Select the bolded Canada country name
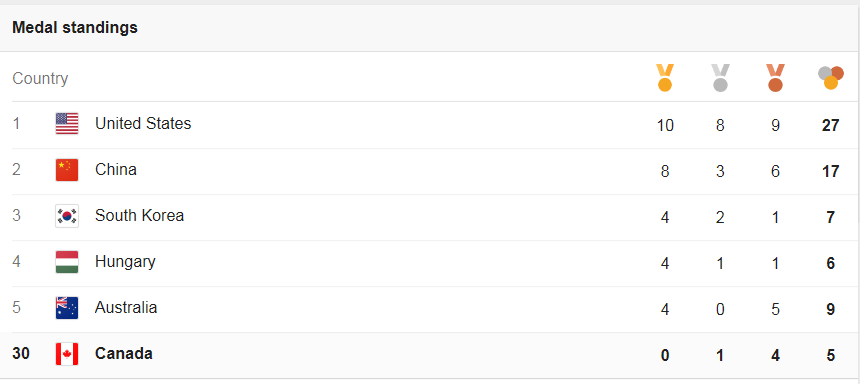 click(x=124, y=354)
